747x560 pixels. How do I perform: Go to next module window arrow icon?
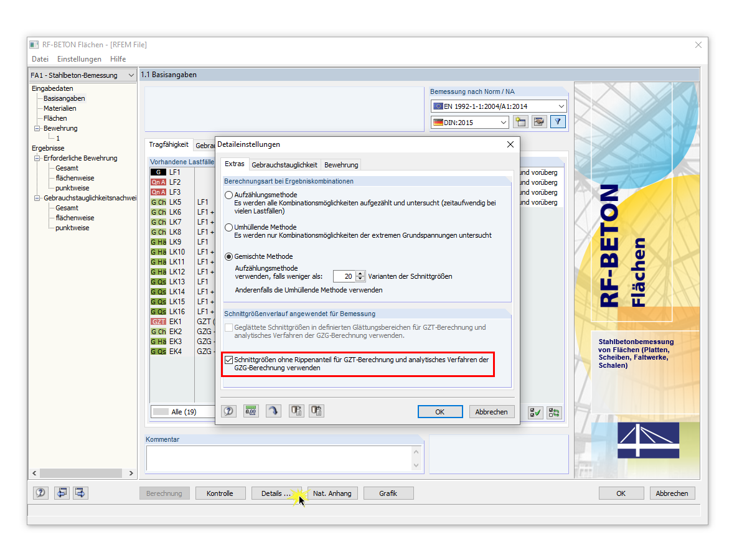coord(80,493)
